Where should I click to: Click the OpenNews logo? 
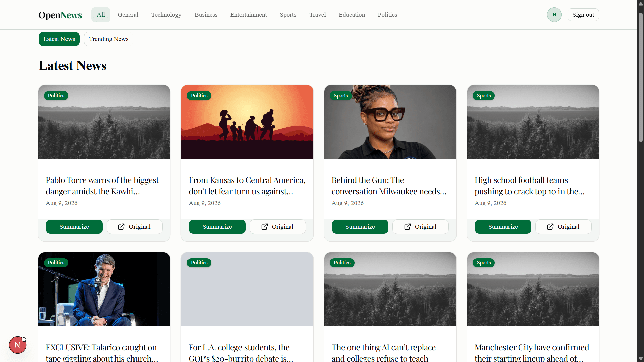60,15
